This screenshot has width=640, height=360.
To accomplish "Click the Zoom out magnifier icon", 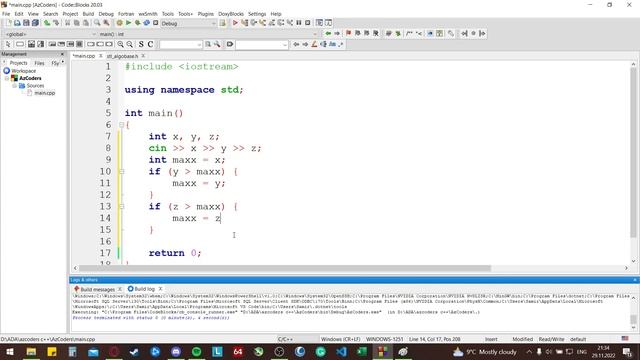I will tap(129, 44).
